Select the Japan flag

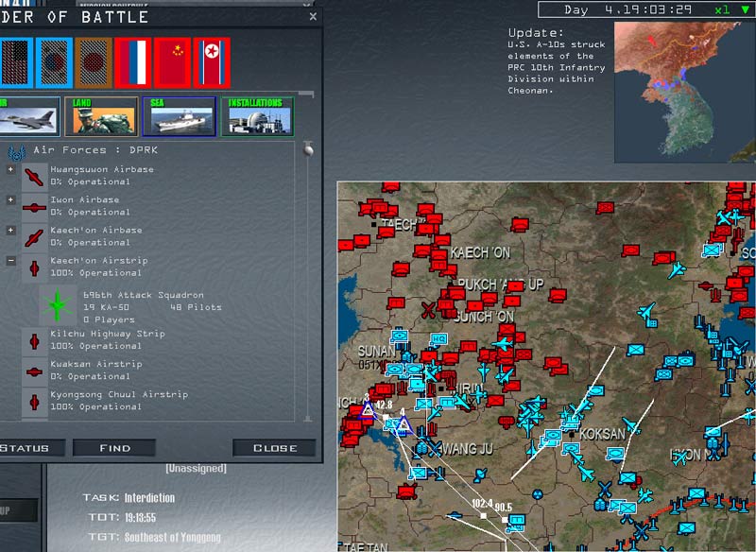pyautogui.click(x=94, y=62)
